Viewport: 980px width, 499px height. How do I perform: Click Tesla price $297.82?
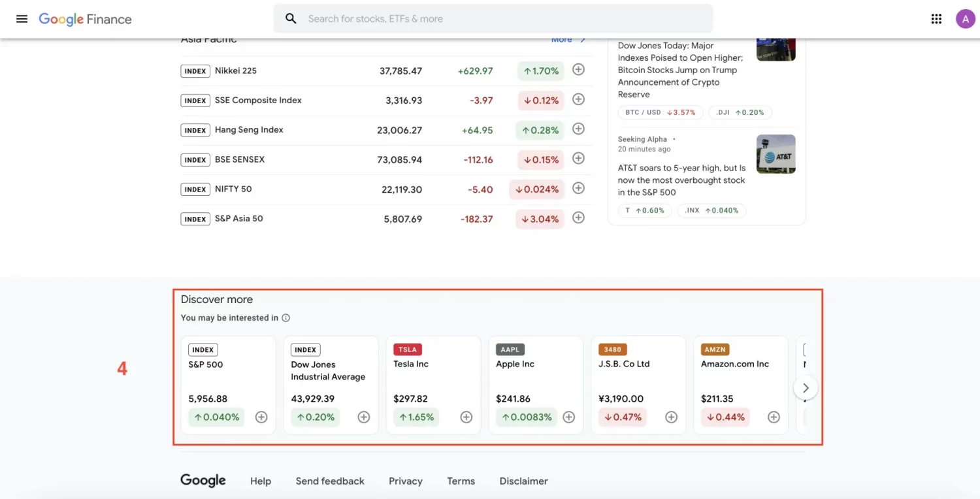[x=411, y=399]
